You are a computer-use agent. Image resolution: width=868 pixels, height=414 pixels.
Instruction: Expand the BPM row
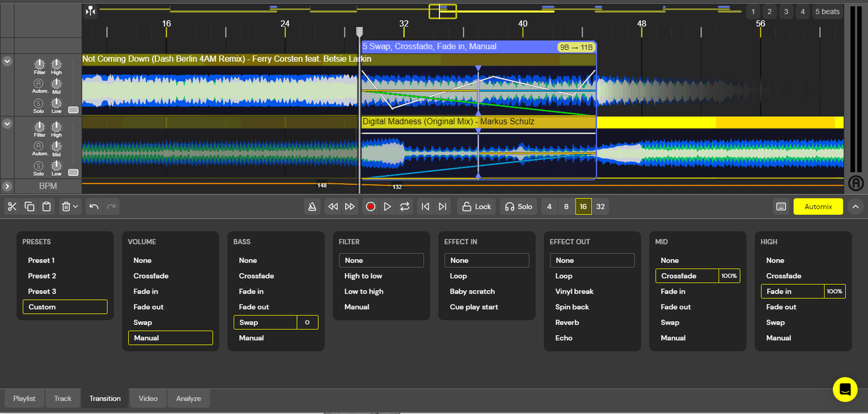pos(7,186)
